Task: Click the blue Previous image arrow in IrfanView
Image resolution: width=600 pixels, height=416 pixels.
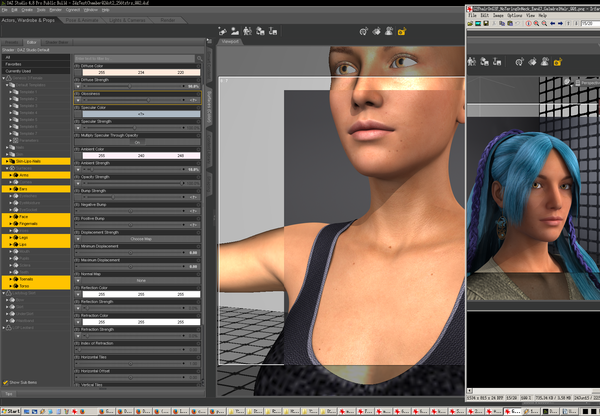Action: click(553, 24)
